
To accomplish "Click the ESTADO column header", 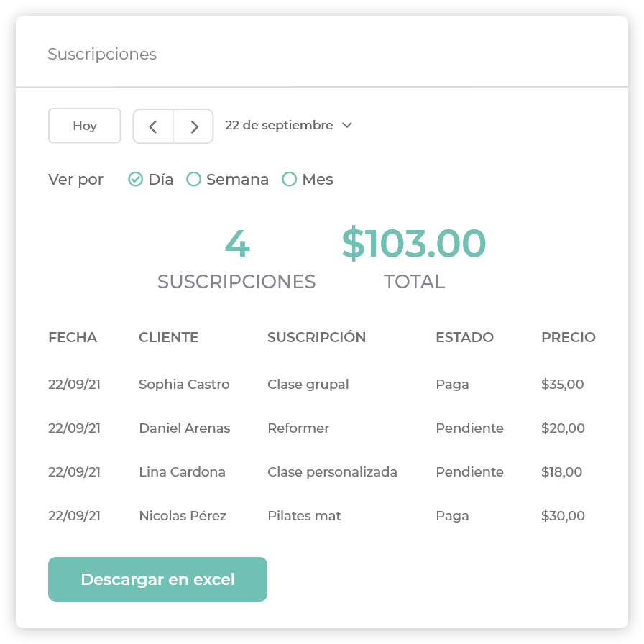I will pyautogui.click(x=464, y=337).
